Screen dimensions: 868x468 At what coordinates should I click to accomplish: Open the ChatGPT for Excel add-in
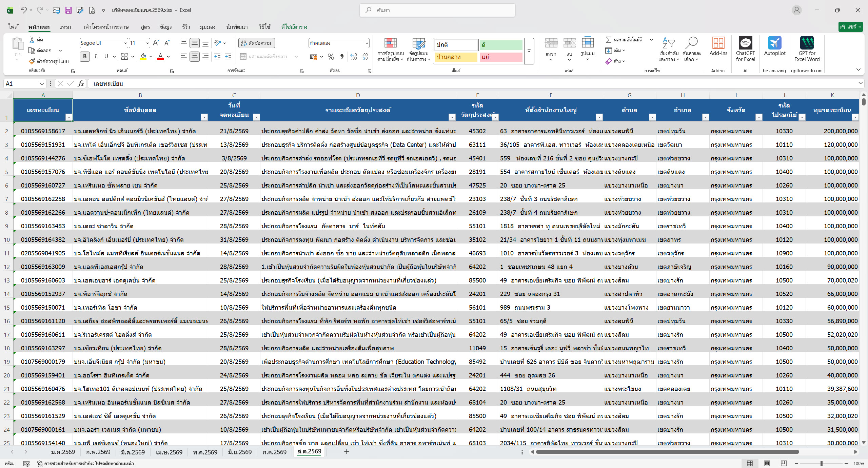coord(745,49)
